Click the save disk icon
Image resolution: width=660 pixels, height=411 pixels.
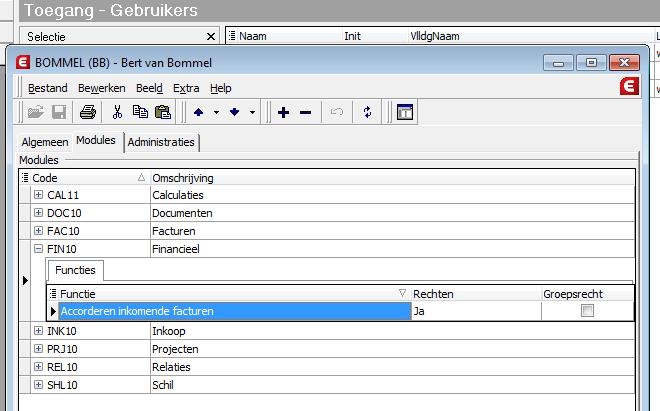59,112
